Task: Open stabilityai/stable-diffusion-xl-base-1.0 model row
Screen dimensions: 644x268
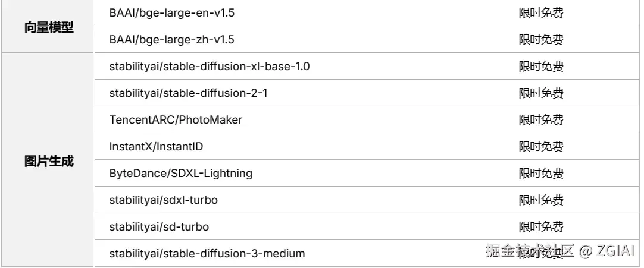Action: tap(210, 67)
